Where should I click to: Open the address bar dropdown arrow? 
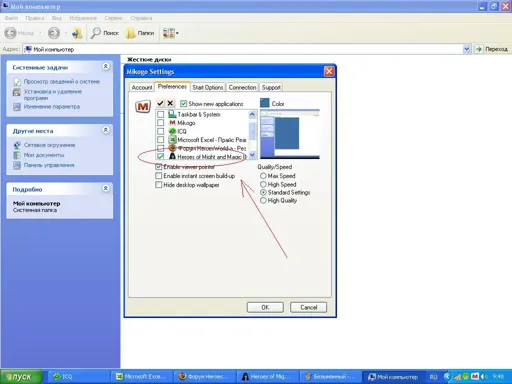pos(467,49)
